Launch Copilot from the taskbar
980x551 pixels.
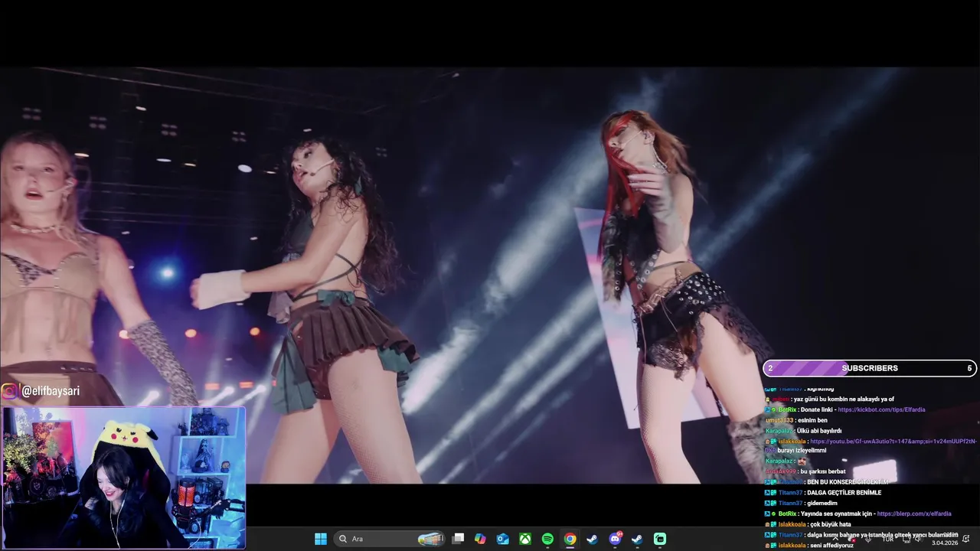point(480,539)
